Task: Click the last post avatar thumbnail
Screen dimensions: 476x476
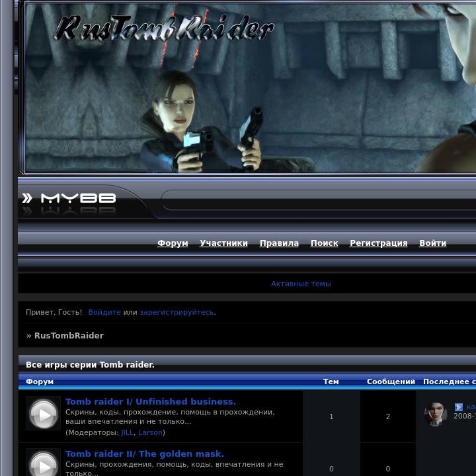Action: pos(435,414)
